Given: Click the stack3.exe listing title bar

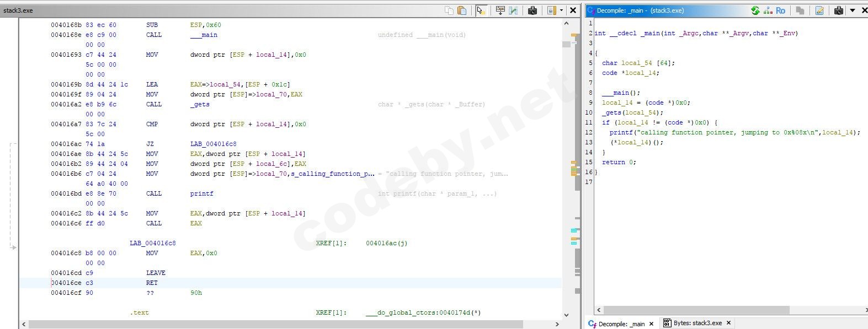Looking at the screenshot, I should [221, 10].
